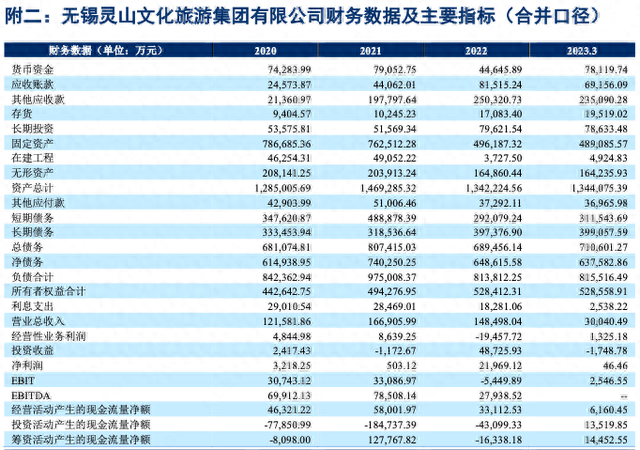Viewport: 640px width, 450px height.
Task: Click the value 503.12
Action: (x=401, y=366)
